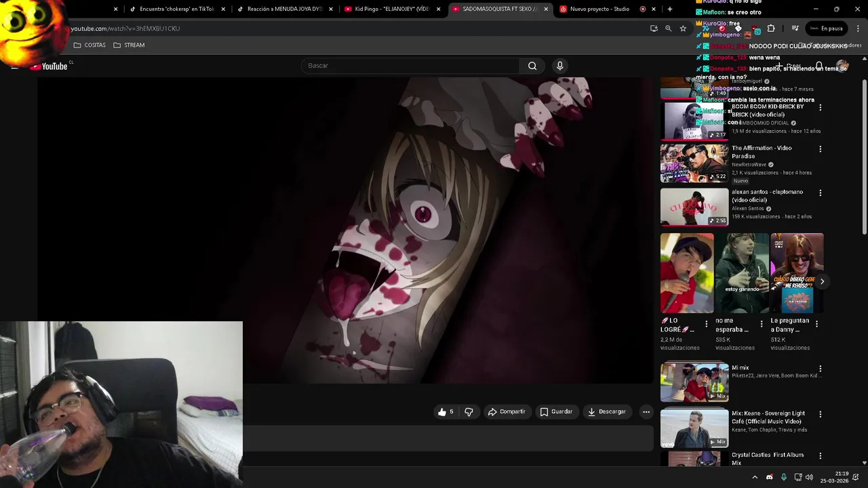Select the 'SADOMASOQUISTA FT SEXO' tab
868x488 pixels.
499,9
